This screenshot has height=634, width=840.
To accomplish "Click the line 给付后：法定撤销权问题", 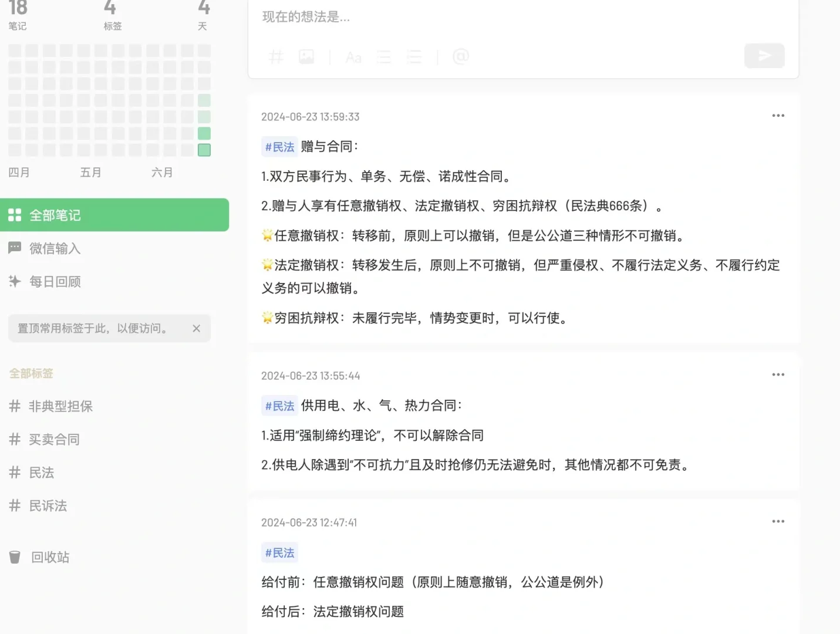I will [333, 612].
